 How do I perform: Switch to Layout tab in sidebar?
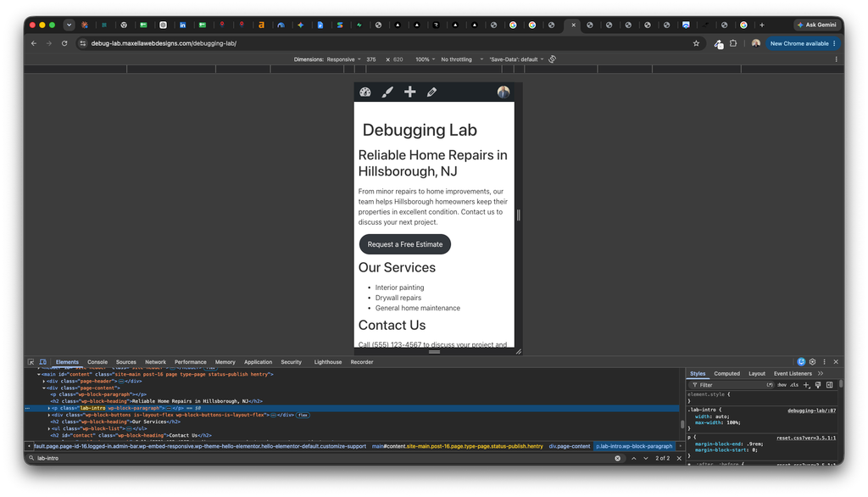tap(757, 373)
